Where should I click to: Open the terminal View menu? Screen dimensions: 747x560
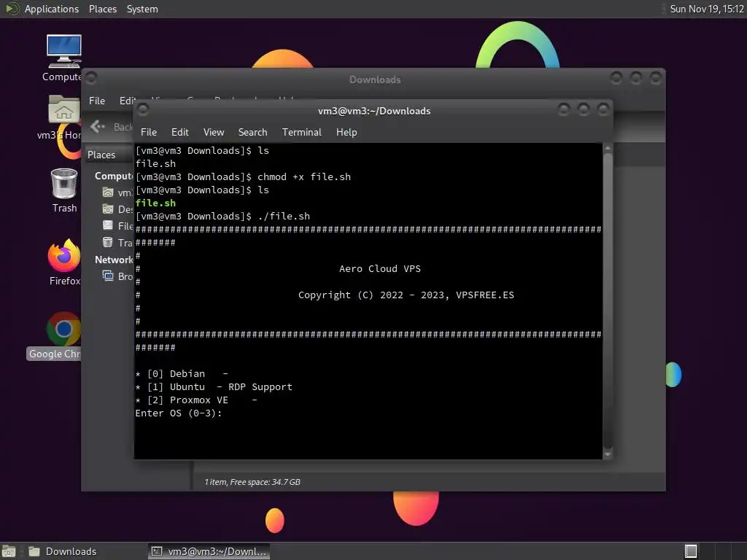214,132
